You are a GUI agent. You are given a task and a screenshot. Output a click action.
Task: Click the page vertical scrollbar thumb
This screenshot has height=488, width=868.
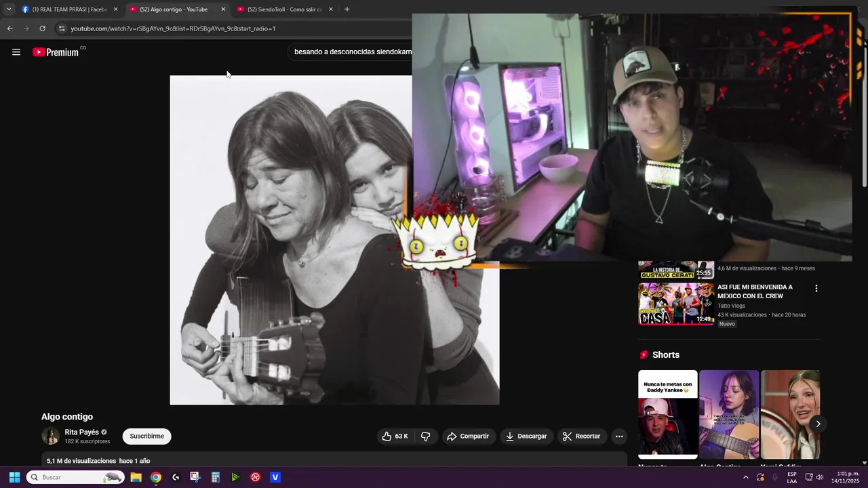click(x=864, y=117)
